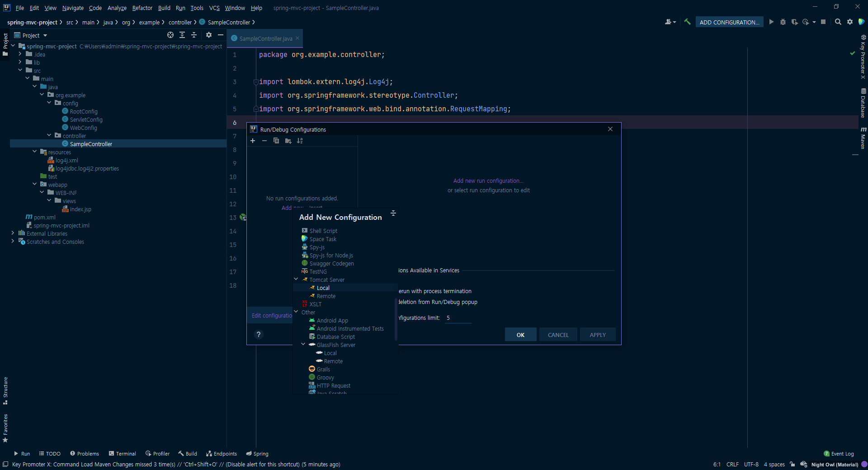Viewport: 868px width, 470px height.
Task: Click the configurations limit input field
Action: click(458, 318)
